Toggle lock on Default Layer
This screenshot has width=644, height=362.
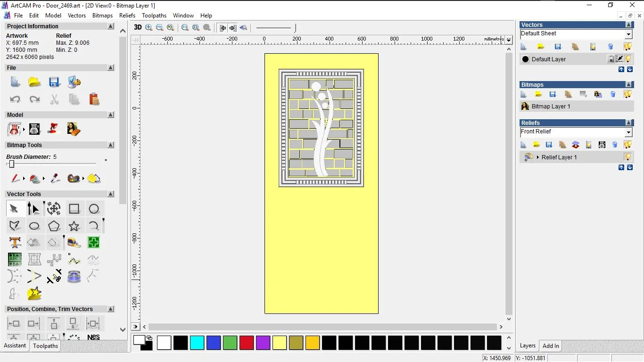611,59
